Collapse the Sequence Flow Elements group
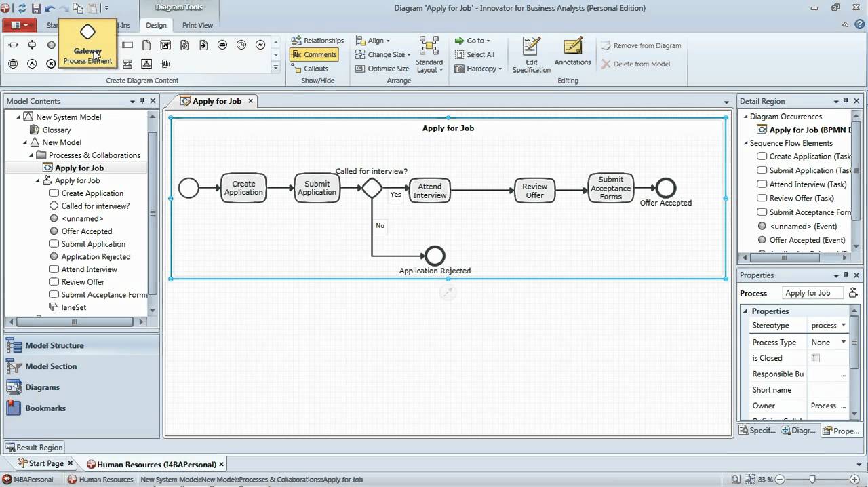Viewport: 868px width, 487px height. 745,143
